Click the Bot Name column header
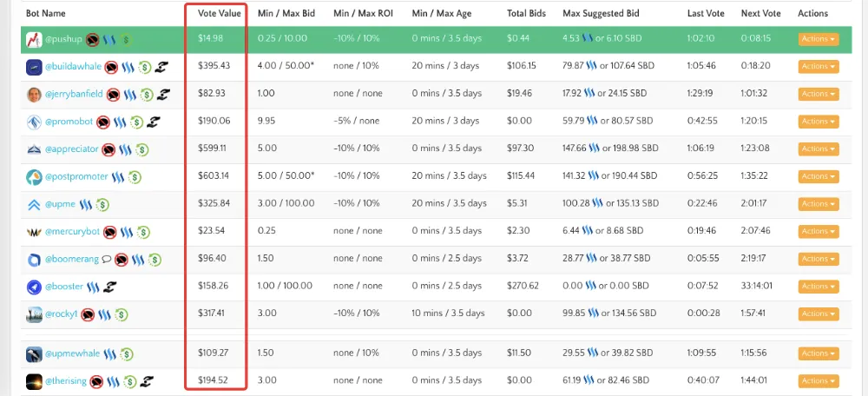The width and height of the screenshot is (868, 396). click(45, 13)
